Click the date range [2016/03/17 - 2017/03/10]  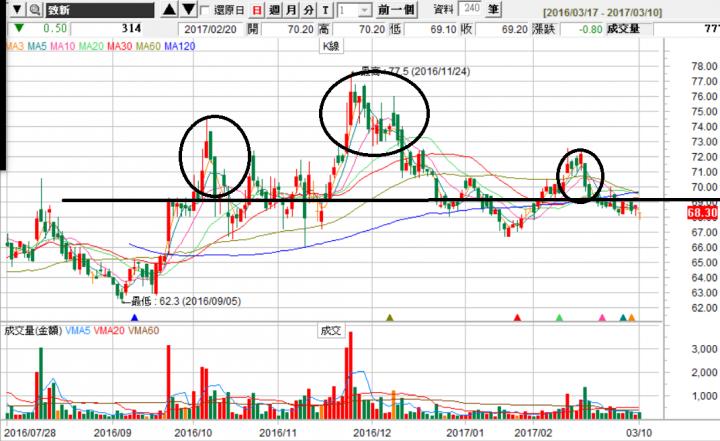pyautogui.click(x=602, y=13)
